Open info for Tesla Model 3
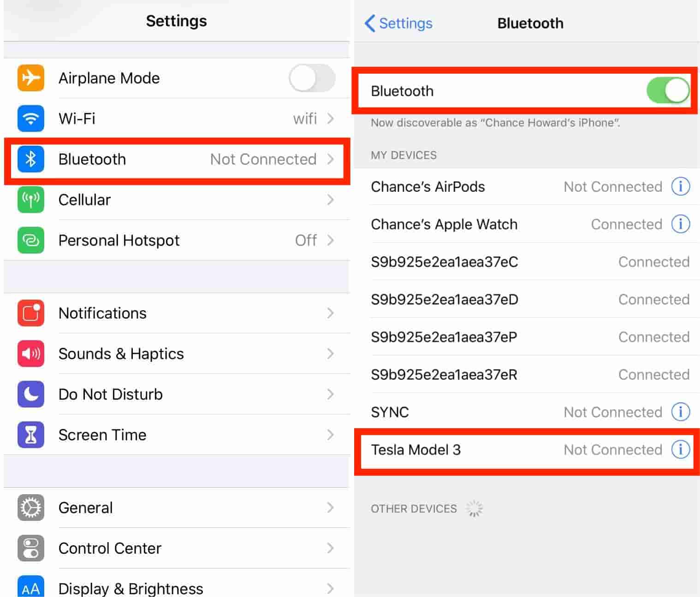The image size is (700, 597). pos(681,449)
